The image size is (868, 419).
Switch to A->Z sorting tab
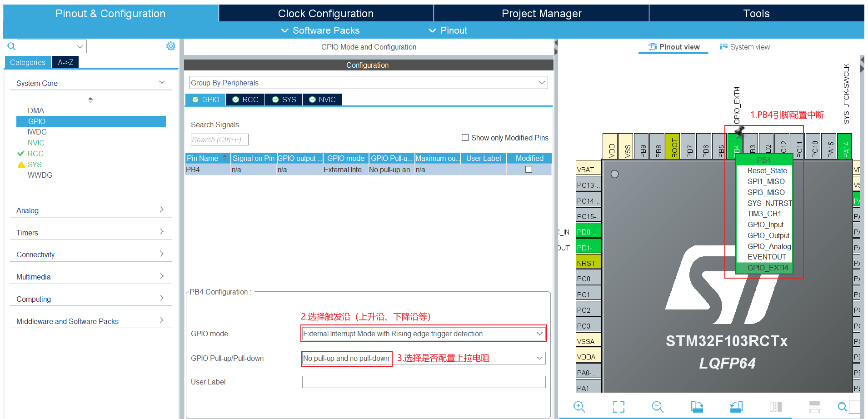tap(65, 62)
